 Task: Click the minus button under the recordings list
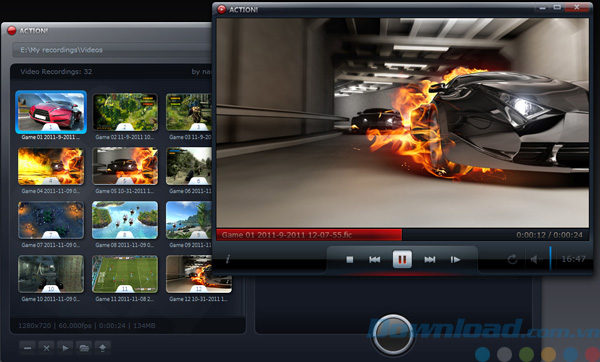click(28, 348)
